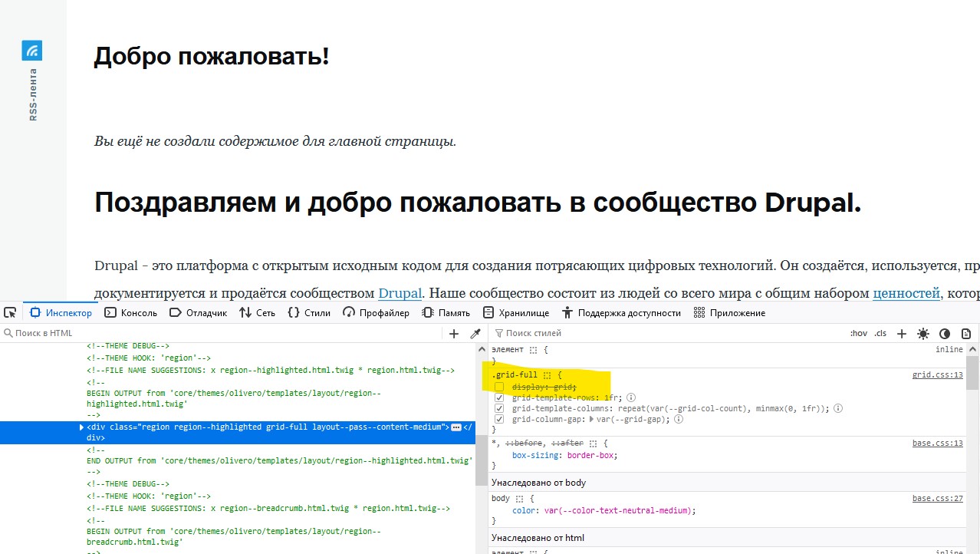Toggle light color scheme simulation (sun icon)
The image size is (980, 554).
[x=923, y=334]
